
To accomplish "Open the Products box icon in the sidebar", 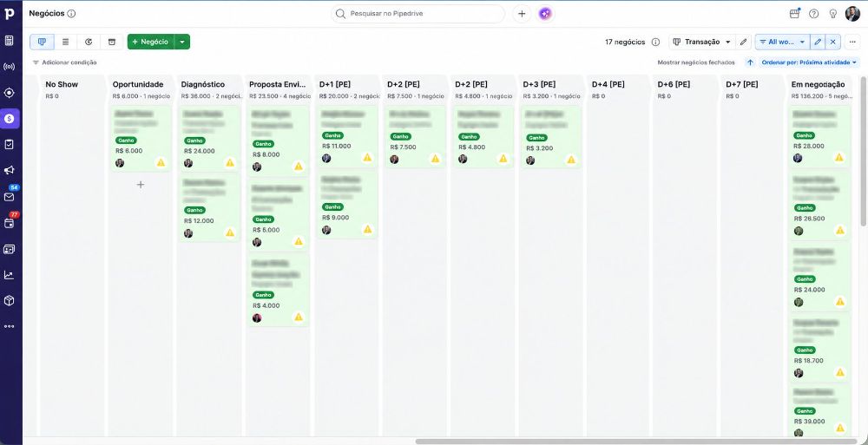I will 10,300.
